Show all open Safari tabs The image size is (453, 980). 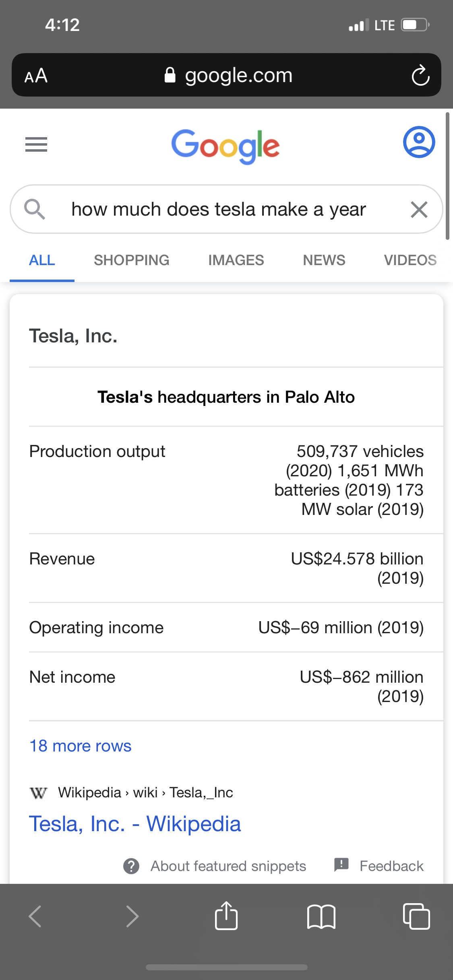tap(416, 916)
